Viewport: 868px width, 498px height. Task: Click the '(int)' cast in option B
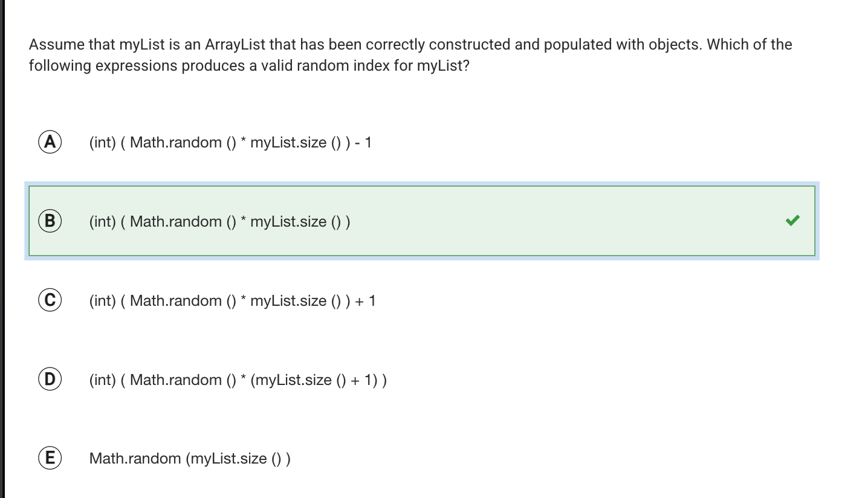tap(102, 222)
